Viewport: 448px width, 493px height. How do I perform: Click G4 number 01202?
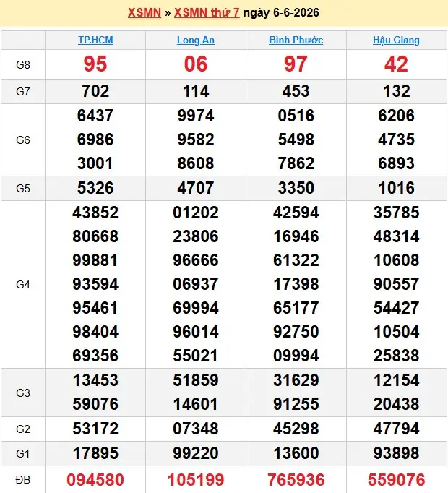click(x=196, y=213)
